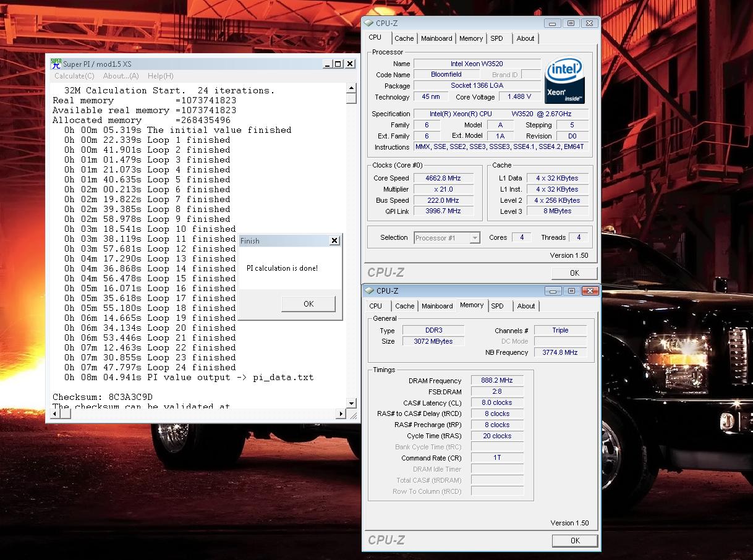Open About tab in bottom CPU-Z window
This screenshot has width=753, height=560.
coord(526,306)
